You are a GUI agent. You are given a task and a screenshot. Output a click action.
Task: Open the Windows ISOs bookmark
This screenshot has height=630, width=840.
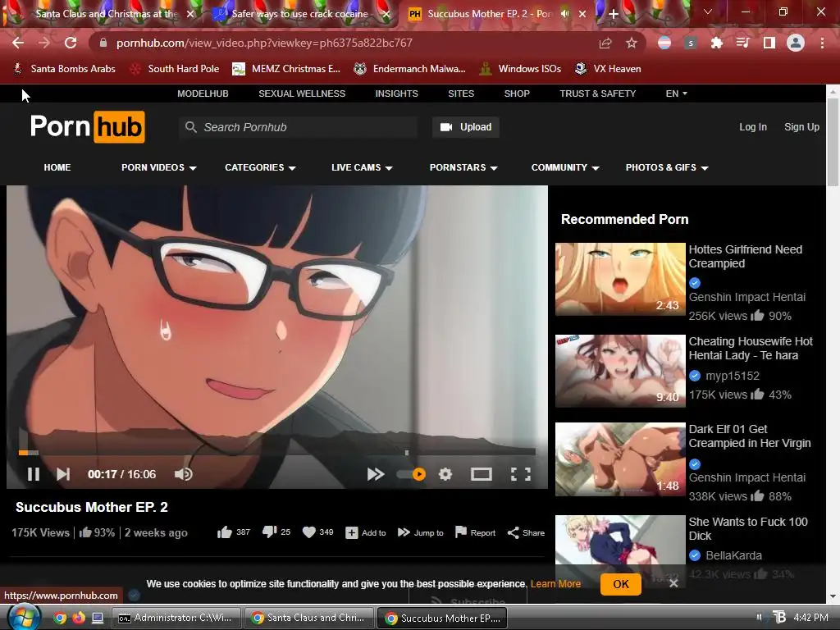(x=520, y=69)
